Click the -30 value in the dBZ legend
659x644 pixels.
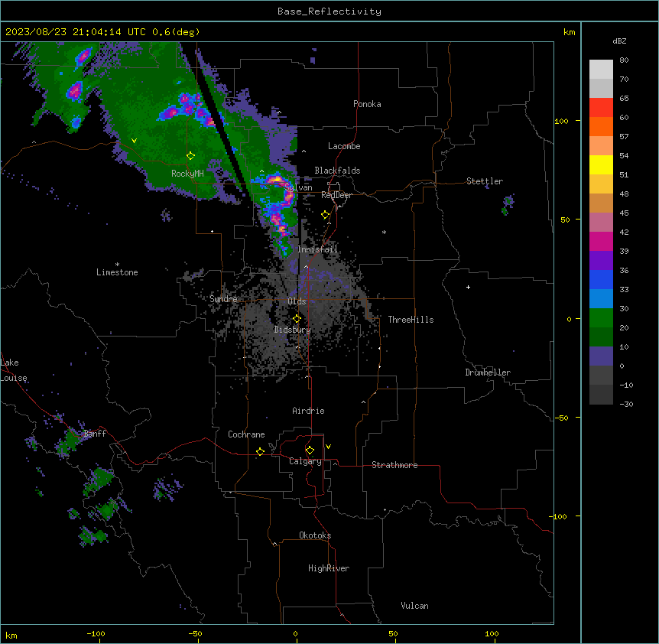pyautogui.click(x=626, y=404)
